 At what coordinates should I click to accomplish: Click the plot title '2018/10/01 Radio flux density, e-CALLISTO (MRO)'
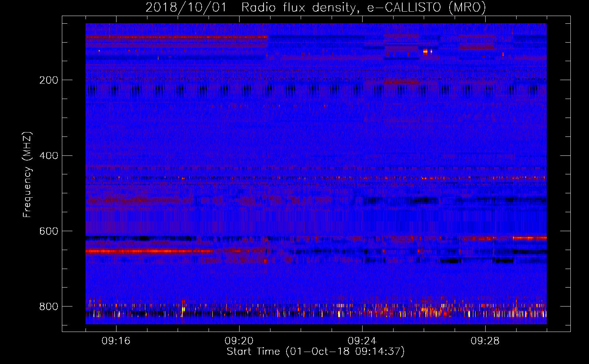[316, 7]
